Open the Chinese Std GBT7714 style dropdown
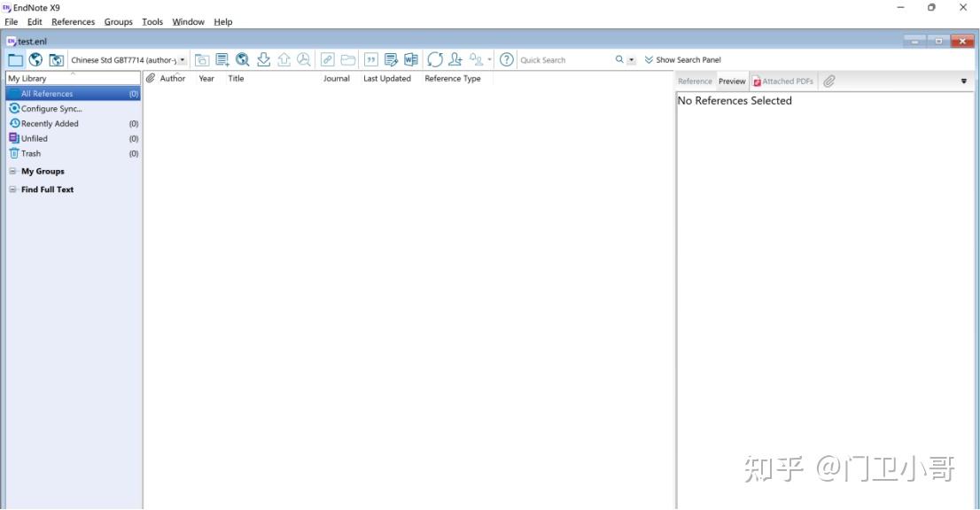 pos(182,59)
